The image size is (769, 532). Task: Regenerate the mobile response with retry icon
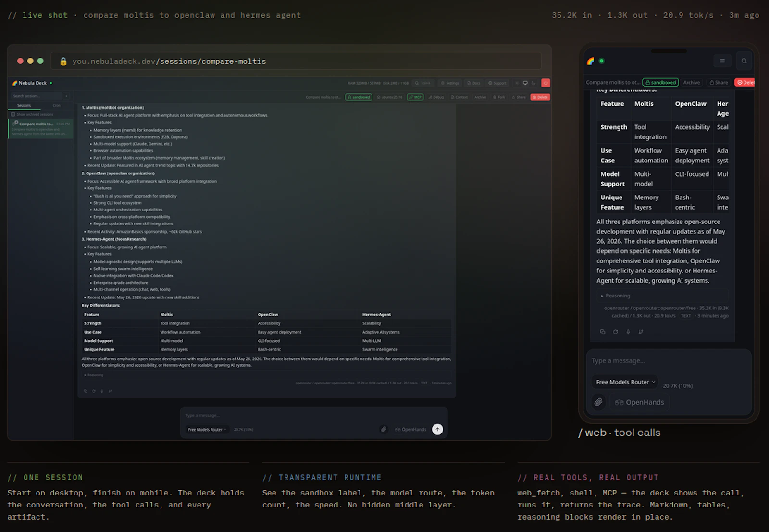(x=615, y=332)
